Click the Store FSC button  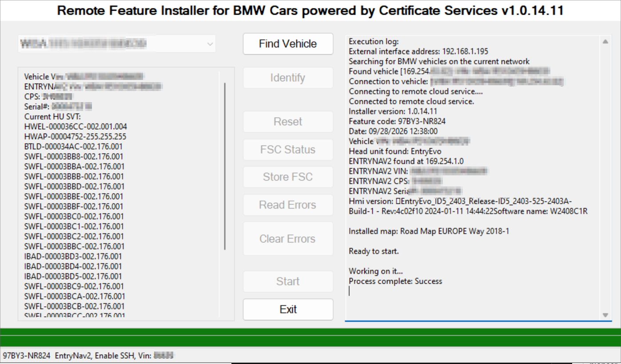288,177
